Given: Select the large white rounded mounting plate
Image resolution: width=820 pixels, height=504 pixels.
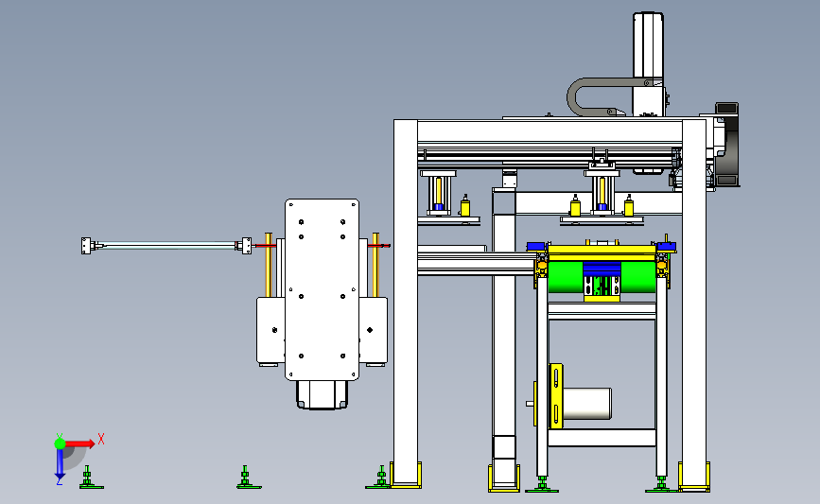Looking at the screenshot, I should [x=322, y=289].
